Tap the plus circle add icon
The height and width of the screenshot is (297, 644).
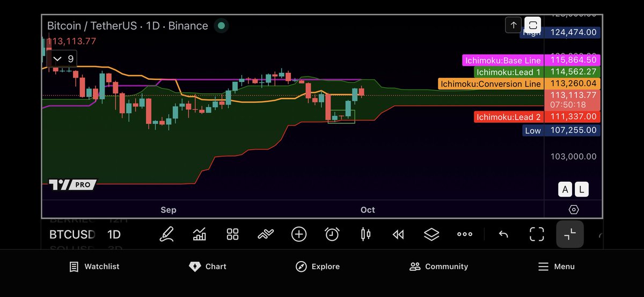click(x=299, y=234)
